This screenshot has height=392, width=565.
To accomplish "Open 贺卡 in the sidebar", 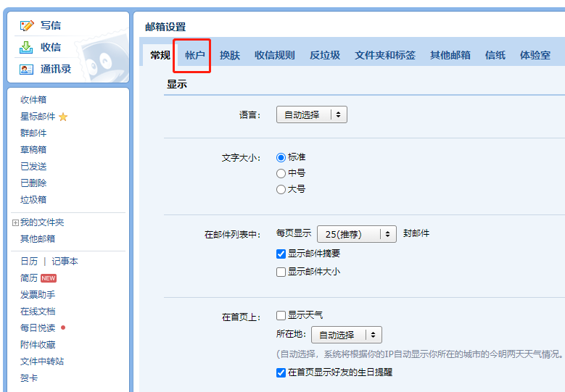I will pos(29,378).
